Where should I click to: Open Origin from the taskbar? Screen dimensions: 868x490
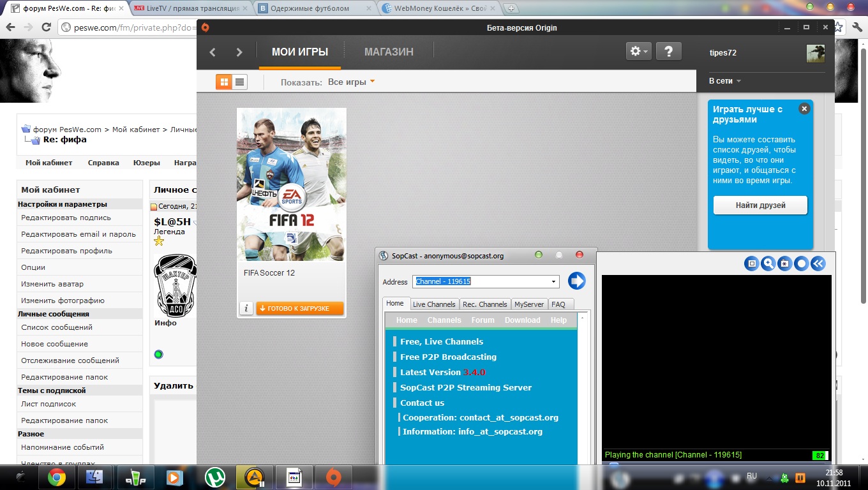click(x=333, y=477)
